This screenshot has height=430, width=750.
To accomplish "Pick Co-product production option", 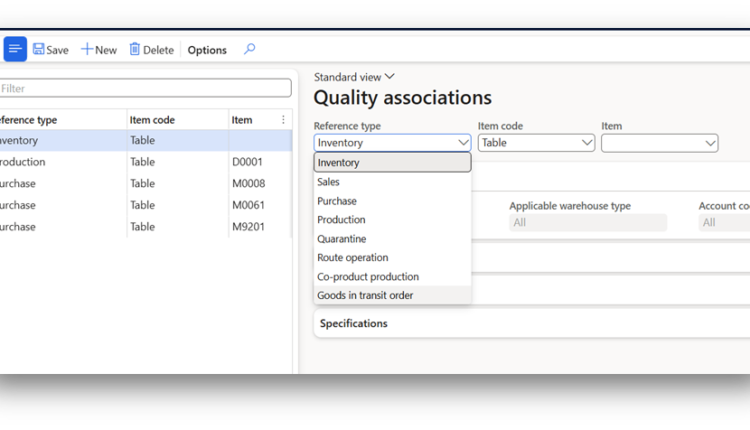I will 367,277.
